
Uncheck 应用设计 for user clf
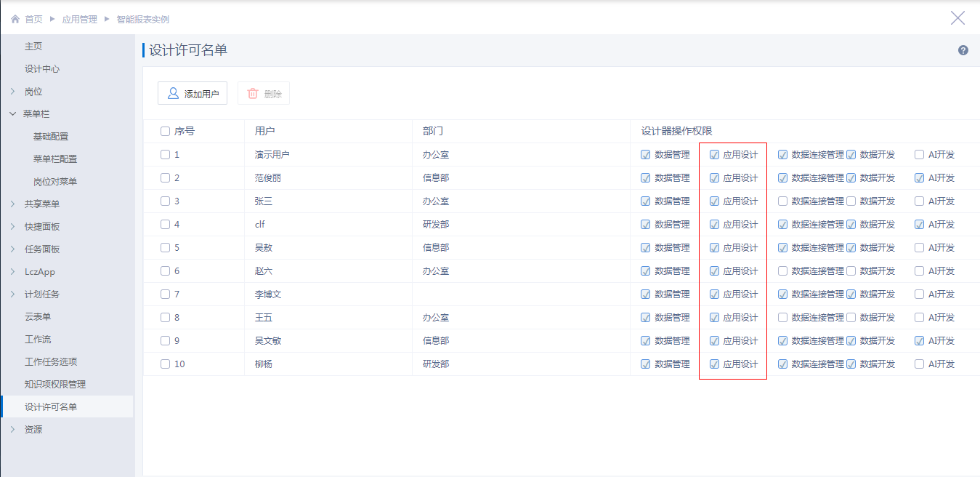pos(714,225)
